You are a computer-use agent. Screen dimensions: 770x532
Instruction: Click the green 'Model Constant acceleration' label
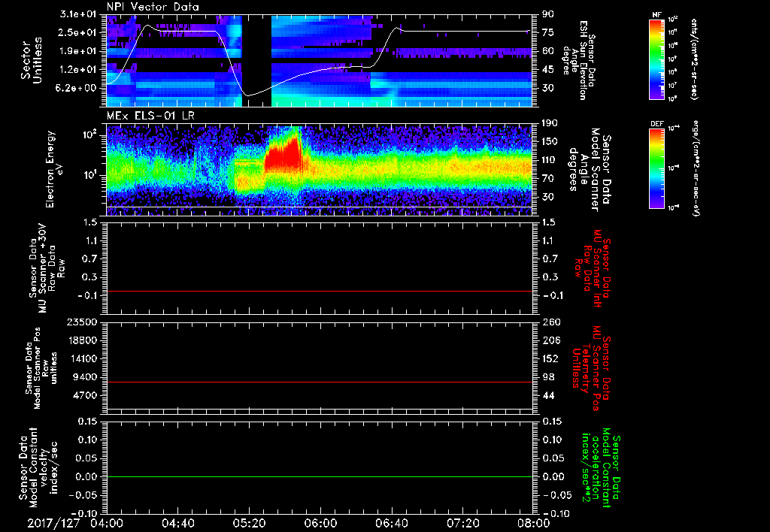(600, 468)
